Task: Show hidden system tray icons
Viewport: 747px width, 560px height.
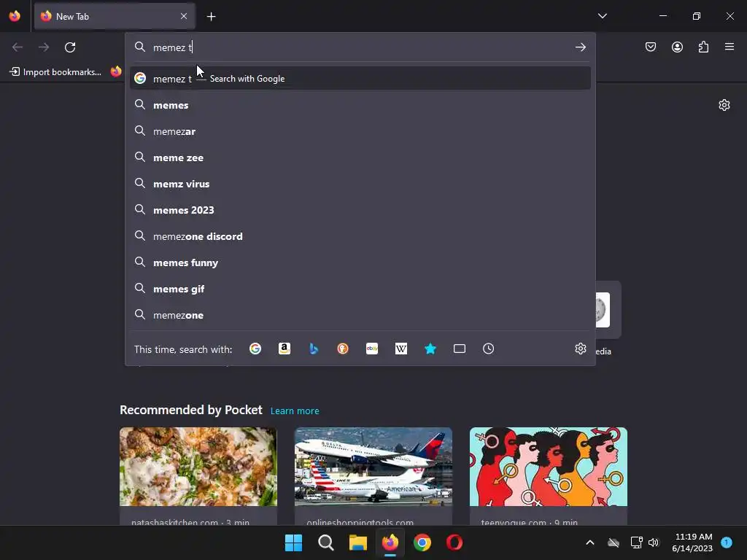Action: 589,542
